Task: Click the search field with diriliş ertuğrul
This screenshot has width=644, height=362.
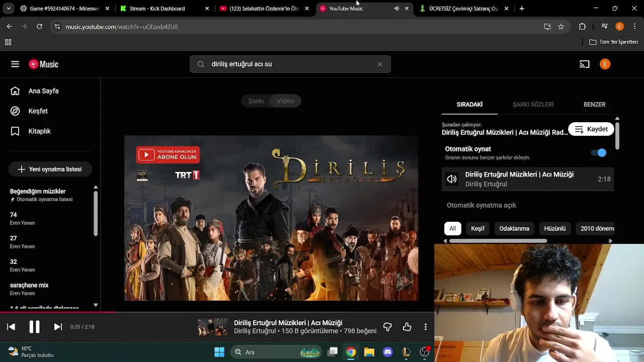Action: click(x=290, y=64)
